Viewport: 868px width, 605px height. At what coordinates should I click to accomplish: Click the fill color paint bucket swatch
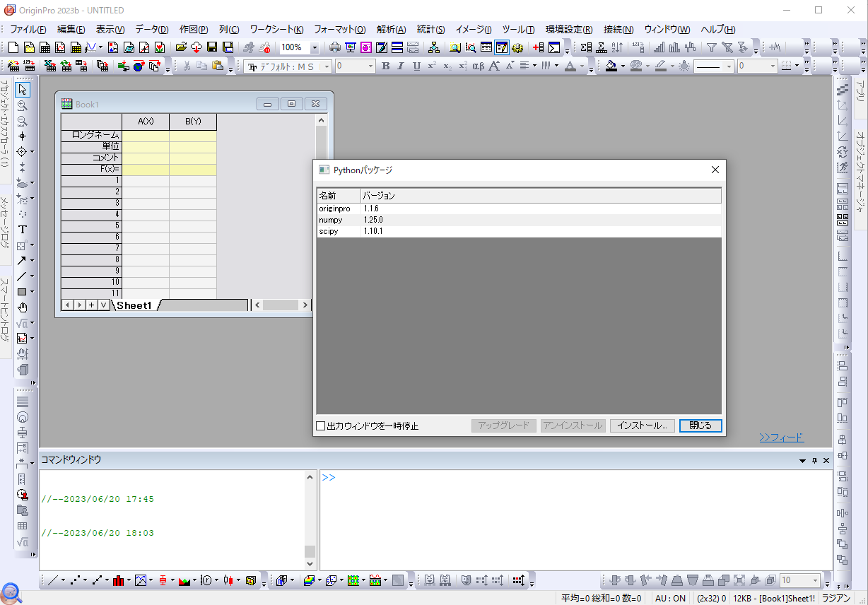coord(612,66)
